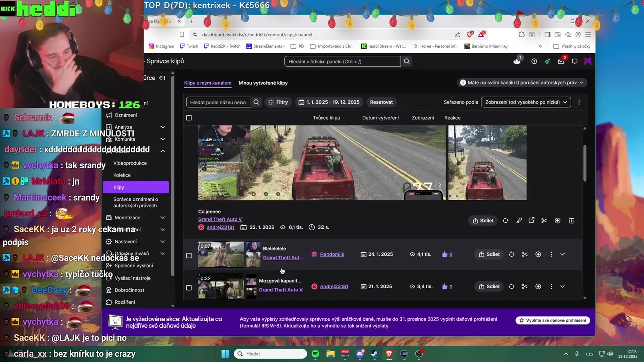Open Dobročinnost in the sidebar
644x362 pixels.
tap(129, 290)
